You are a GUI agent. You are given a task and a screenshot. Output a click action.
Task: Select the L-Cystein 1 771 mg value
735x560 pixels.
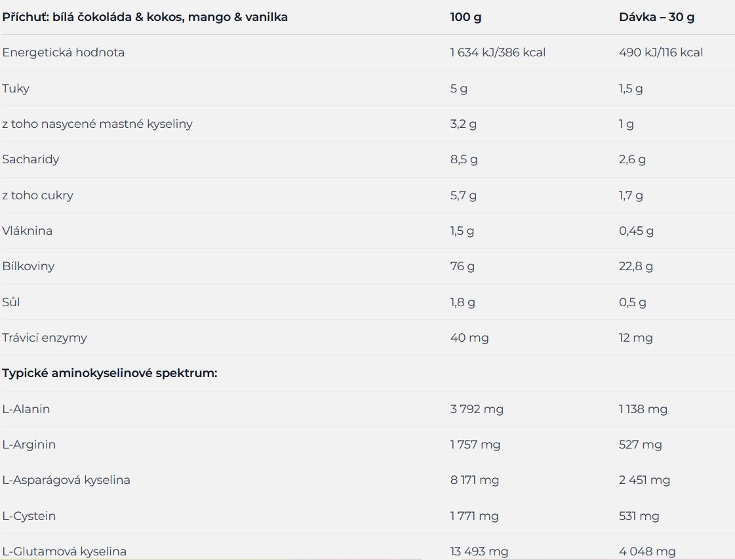pos(475,515)
